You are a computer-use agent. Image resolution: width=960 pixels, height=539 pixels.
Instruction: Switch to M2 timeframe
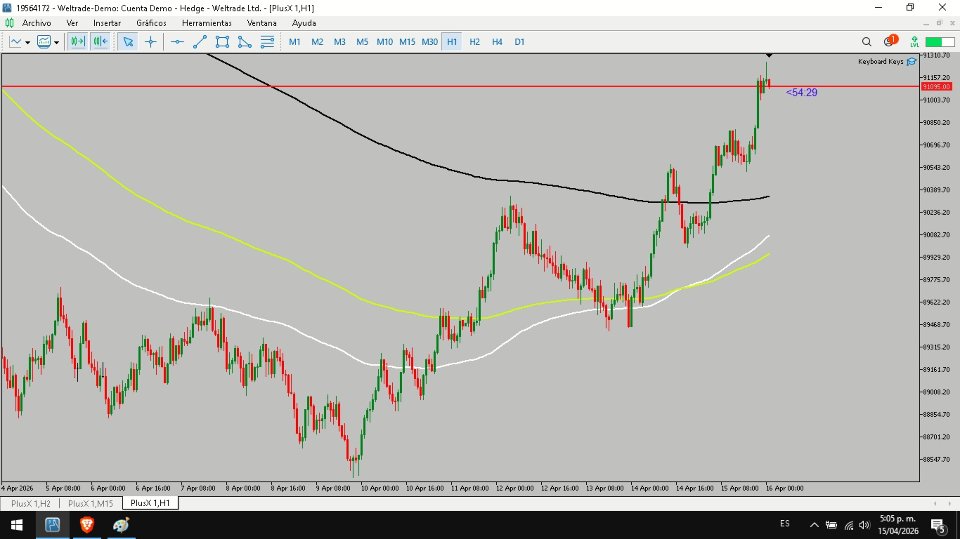(317, 42)
